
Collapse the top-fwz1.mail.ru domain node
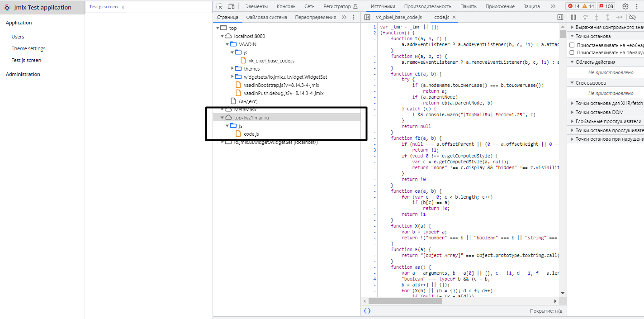click(222, 118)
